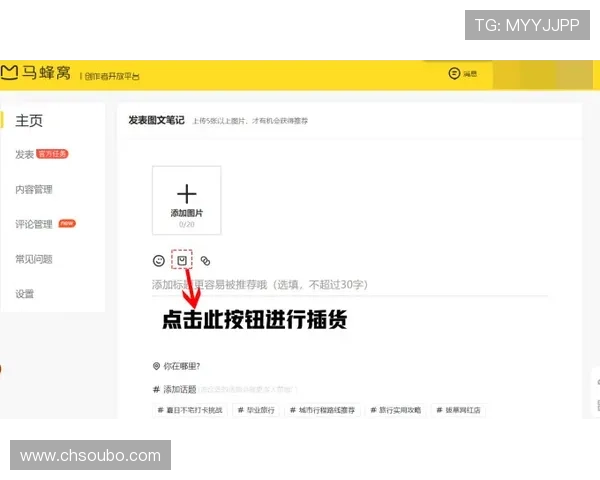Click the 官方任务 red badge
Screen dimensions: 600x480
52,154
